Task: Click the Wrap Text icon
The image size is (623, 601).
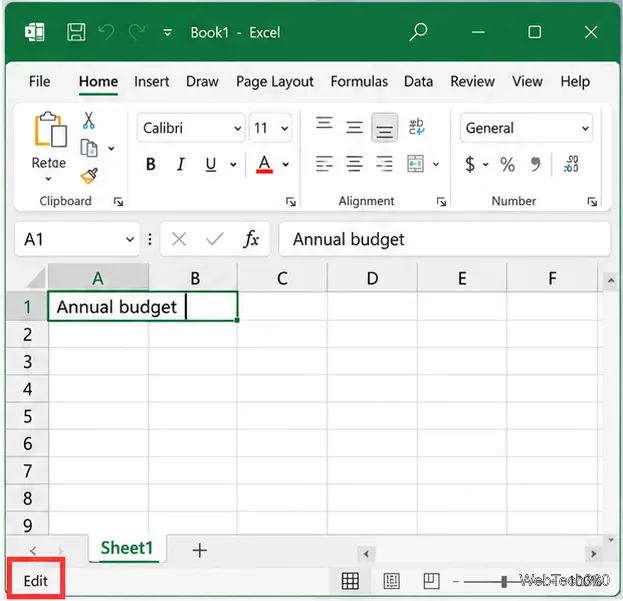Action: coord(416,127)
